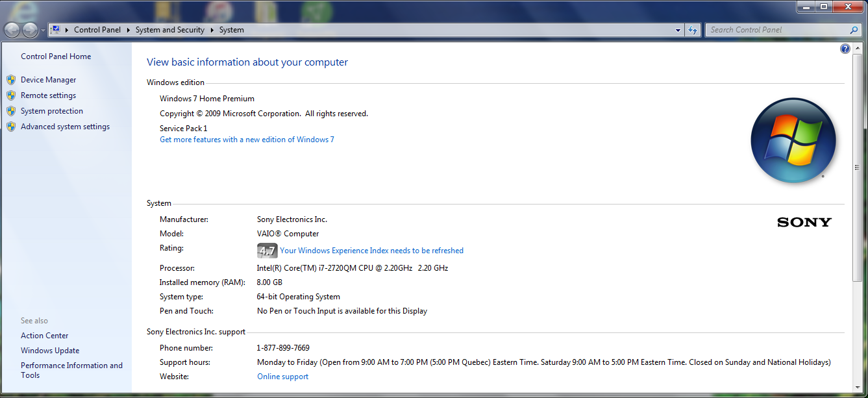The width and height of the screenshot is (868, 398).
Task: Expand the arrow after Control Panel breadcrumb
Action: point(129,30)
